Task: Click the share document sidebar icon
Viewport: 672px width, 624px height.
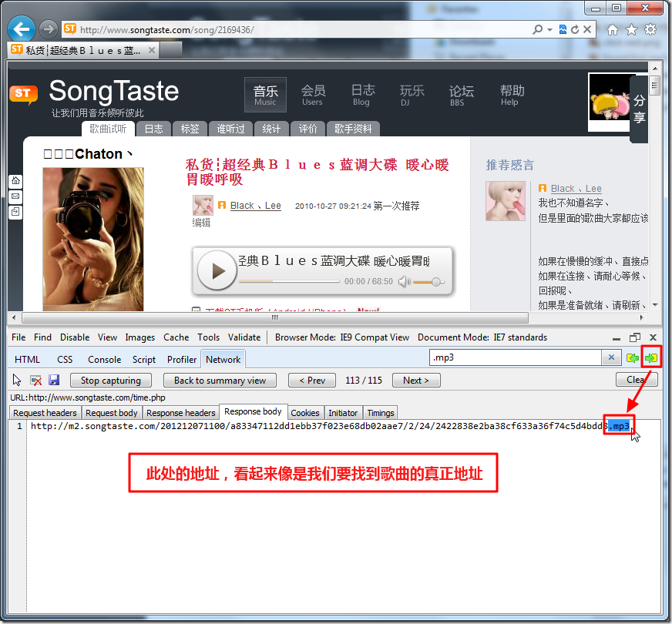Action: click(x=15, y=212)
